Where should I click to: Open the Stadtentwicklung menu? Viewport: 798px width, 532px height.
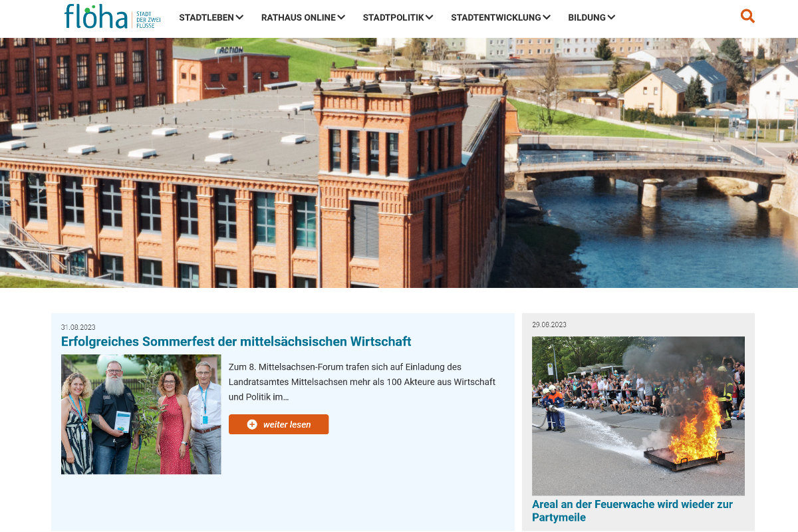tap(500, 17)
